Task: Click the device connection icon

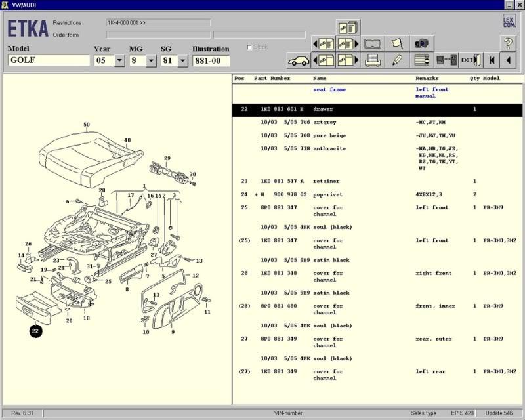Action: click(446, 60)
